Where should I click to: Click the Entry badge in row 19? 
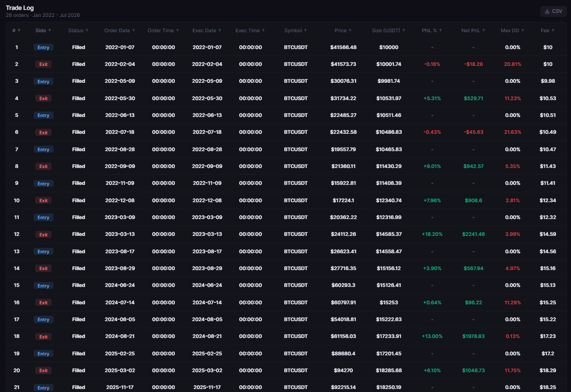[43, 353]
